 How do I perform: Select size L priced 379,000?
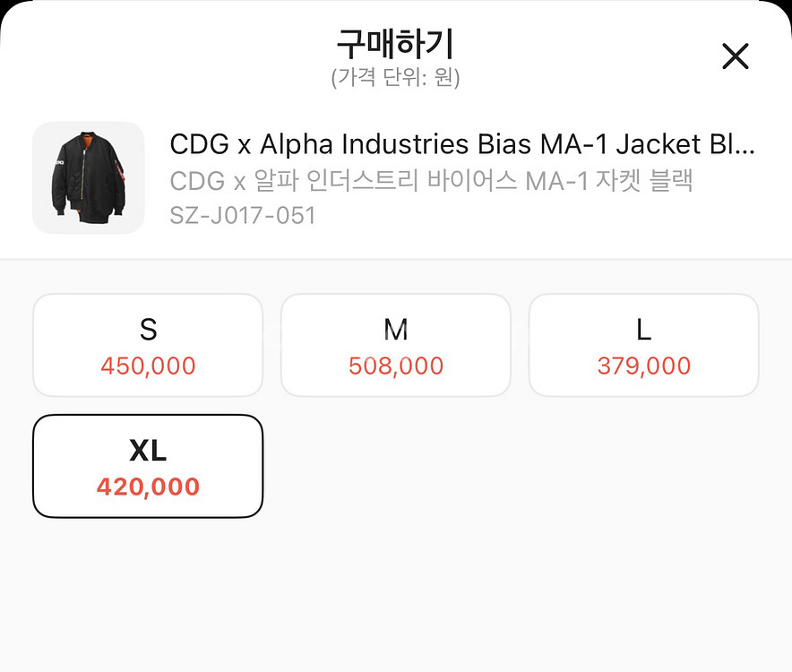coord(643,345)
